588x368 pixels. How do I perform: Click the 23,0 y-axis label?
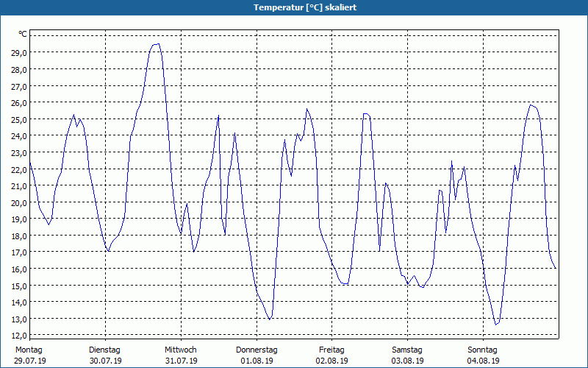click(x=19, y=153)
